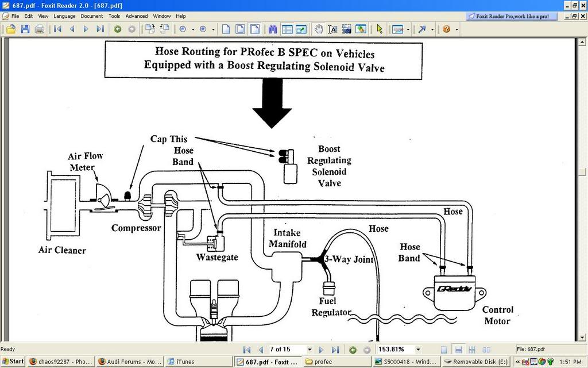Choose the yellow annotation selection pointer
The height and width of the screenshot is (368, 588).
380,29
